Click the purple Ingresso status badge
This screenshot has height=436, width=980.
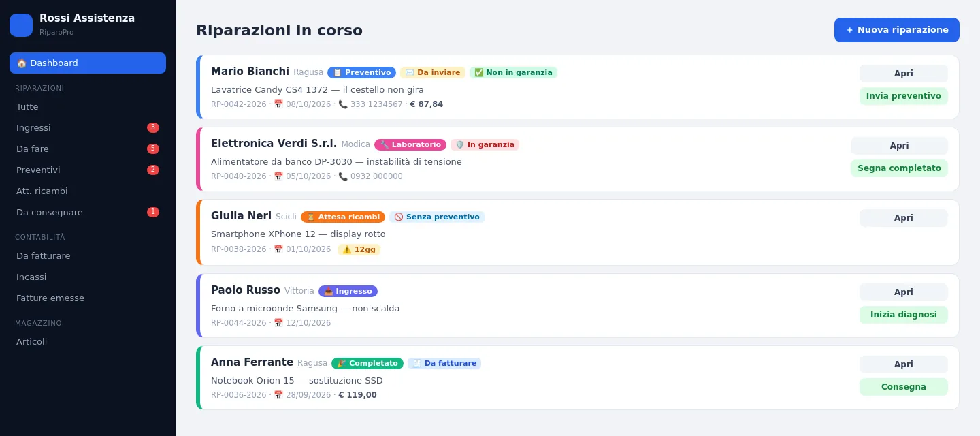pyautogui.click(x=348, y=291)
